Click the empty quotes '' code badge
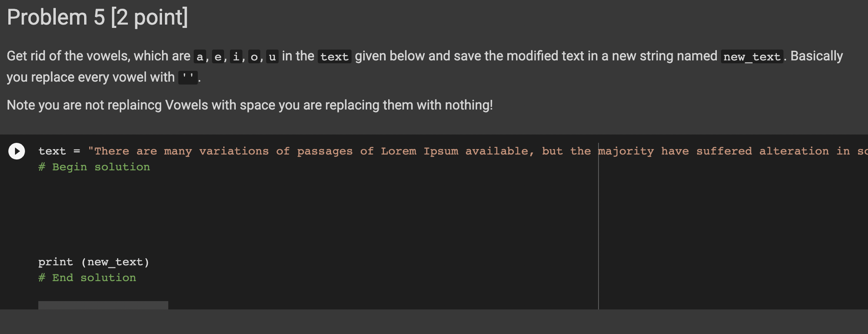Viewport: 868px width, 334px height. (x=189, y=77)
